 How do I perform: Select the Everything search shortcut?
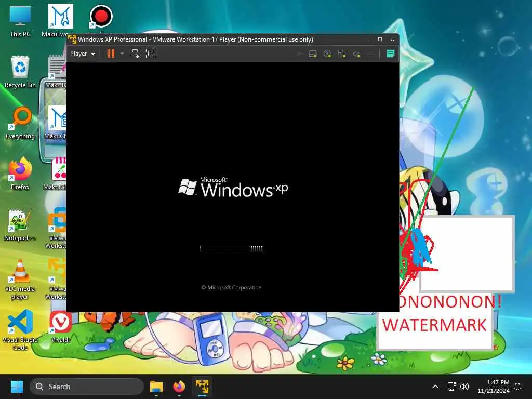tap(20, 123)
